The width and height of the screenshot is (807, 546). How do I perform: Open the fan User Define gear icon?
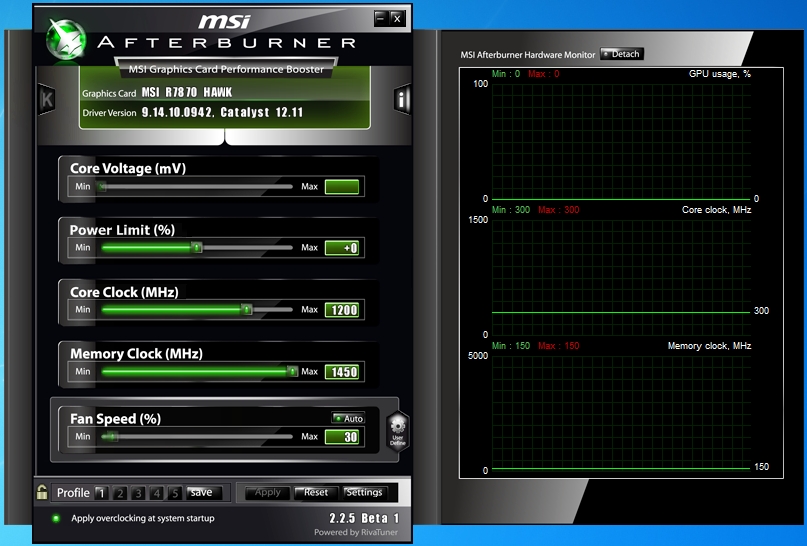(x=398, y=431)
